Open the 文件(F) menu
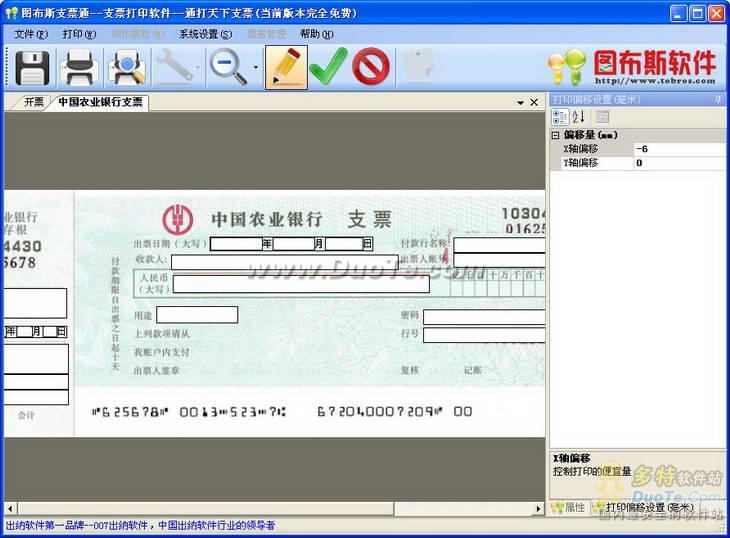 click(x=31, y=34)
